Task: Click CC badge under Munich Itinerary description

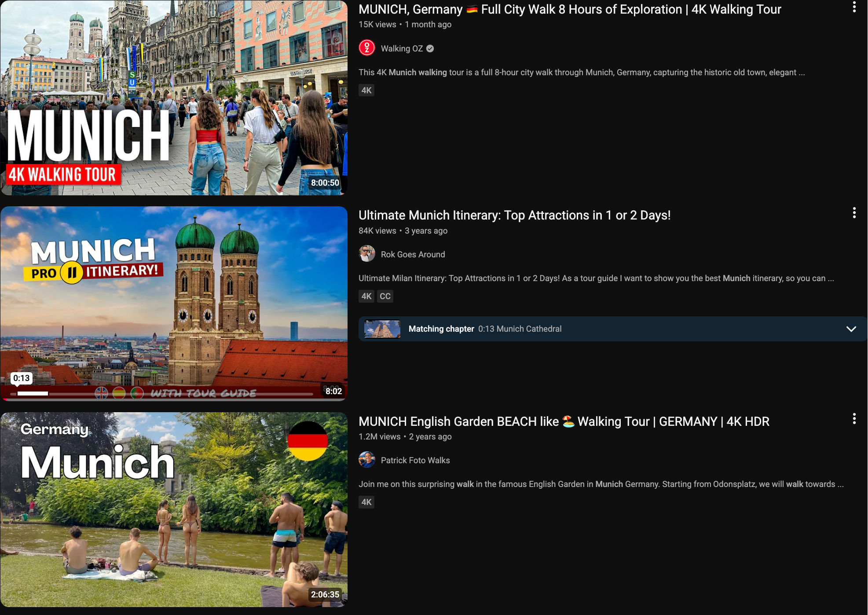Action: 385,296
